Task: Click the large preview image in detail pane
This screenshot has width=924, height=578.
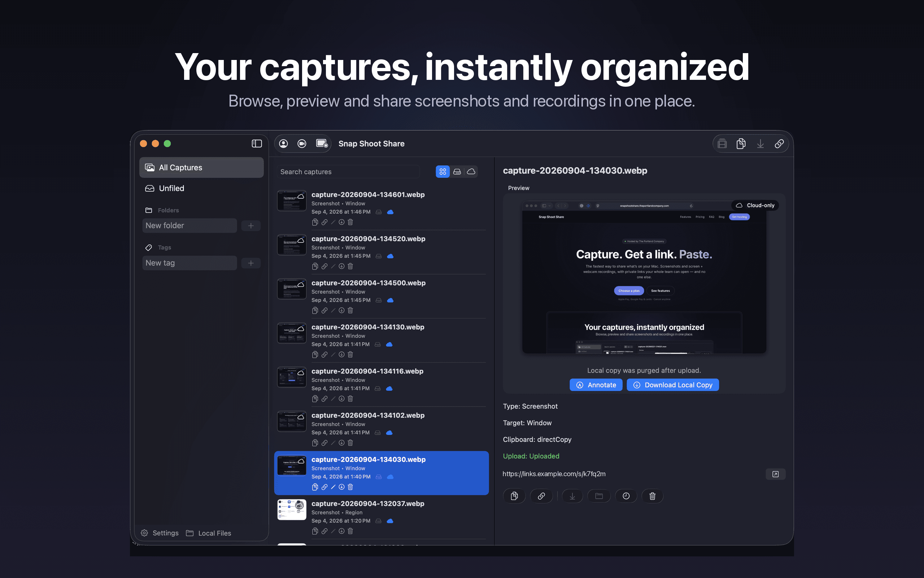Action: point(644,277)
